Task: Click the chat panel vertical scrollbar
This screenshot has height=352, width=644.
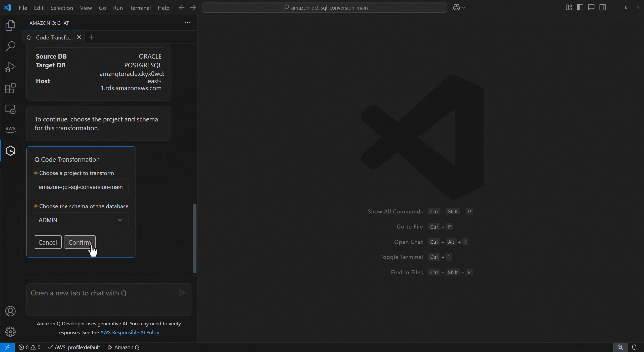Action: 195,238
